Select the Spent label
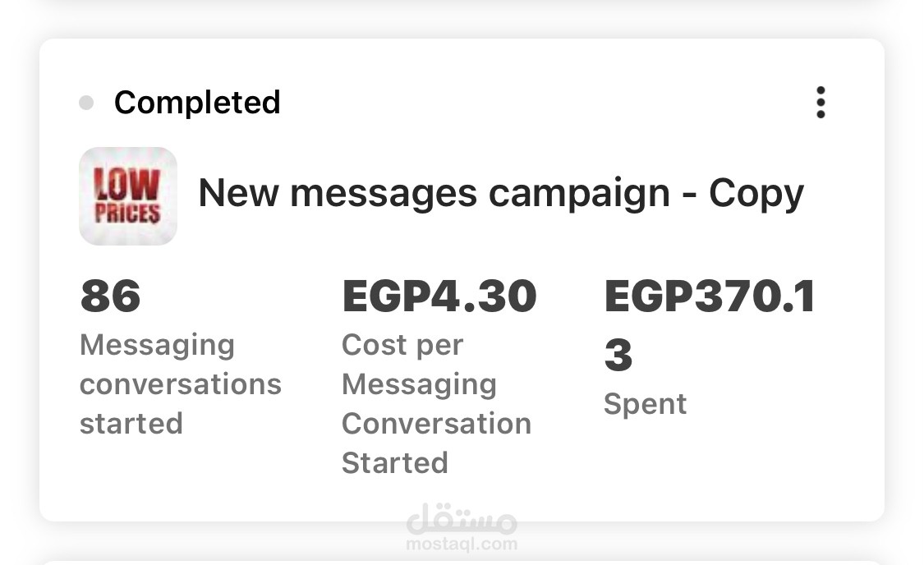 click(646, 404)
